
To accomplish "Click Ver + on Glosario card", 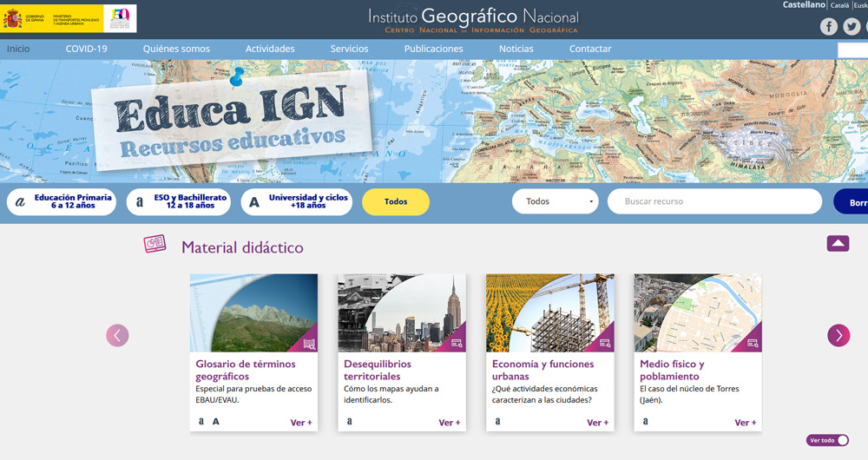I will click(x=301, y=423).
